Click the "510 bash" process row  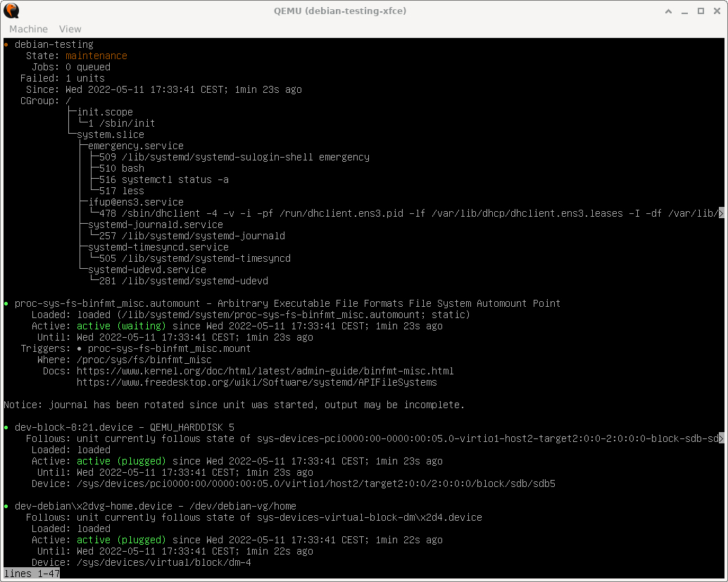122,168
